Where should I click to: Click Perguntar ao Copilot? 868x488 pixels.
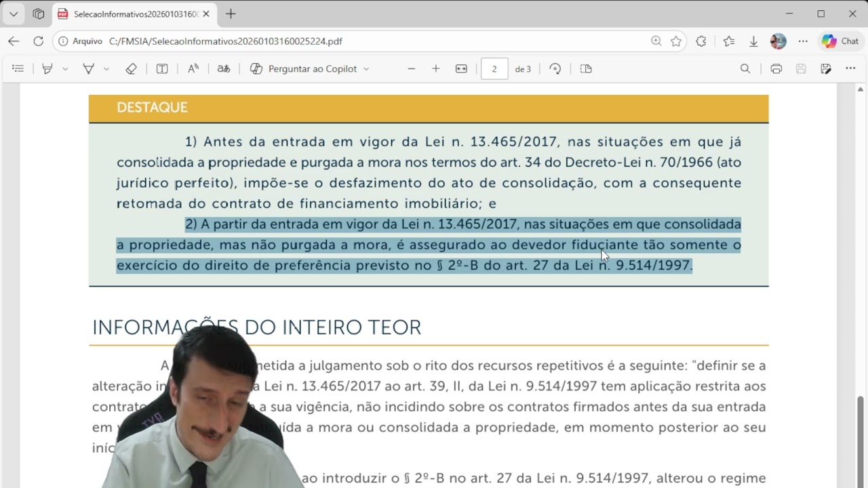[302, 68]
